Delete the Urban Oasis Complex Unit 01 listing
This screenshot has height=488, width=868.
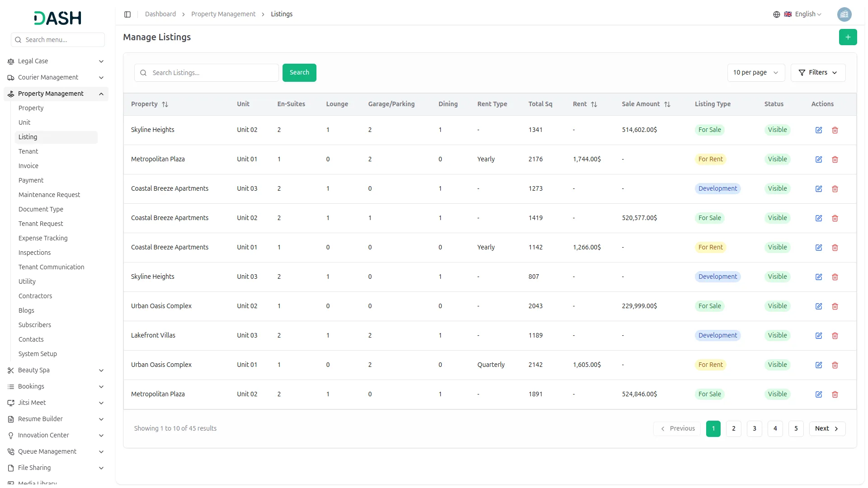point(835,365)
